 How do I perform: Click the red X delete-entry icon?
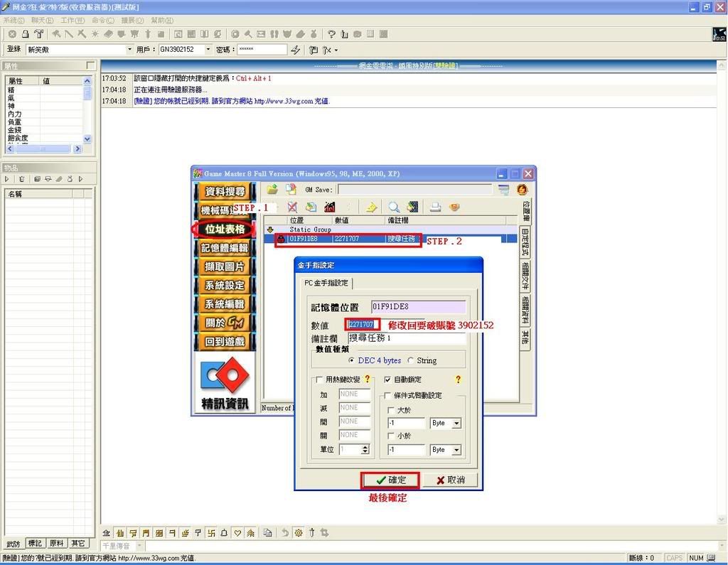tap(292, 208)
